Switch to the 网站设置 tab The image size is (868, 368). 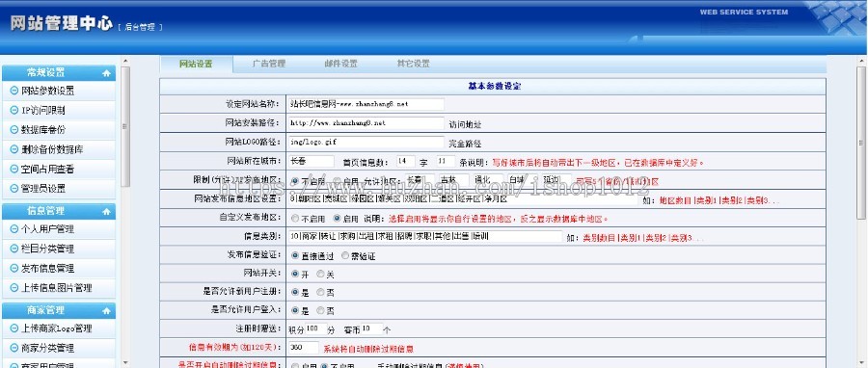coord(196,65)
